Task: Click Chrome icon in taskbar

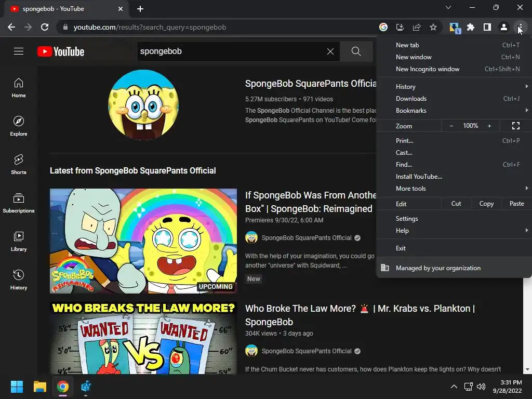Action: [x=63, y=387]
